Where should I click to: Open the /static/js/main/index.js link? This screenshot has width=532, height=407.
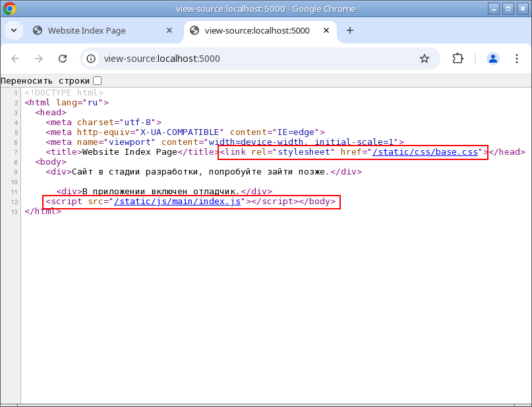(x=177, y=202)
